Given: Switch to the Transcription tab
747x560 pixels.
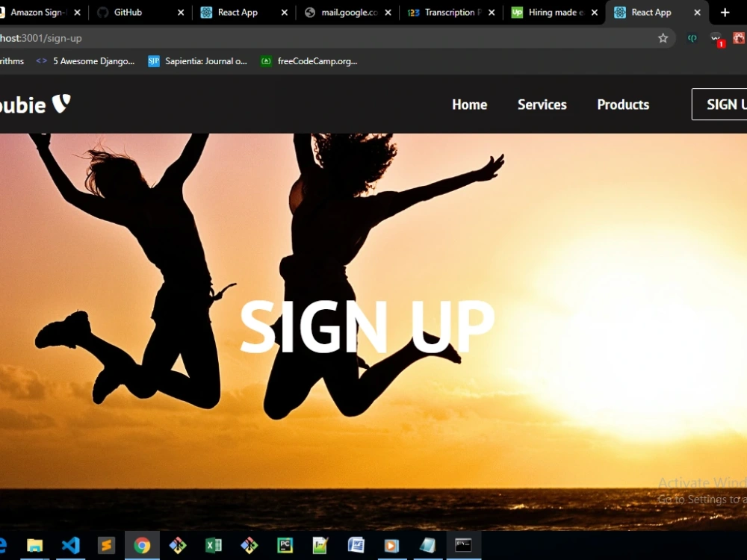Looking at the screenshot, I should [x=450, y=13].
